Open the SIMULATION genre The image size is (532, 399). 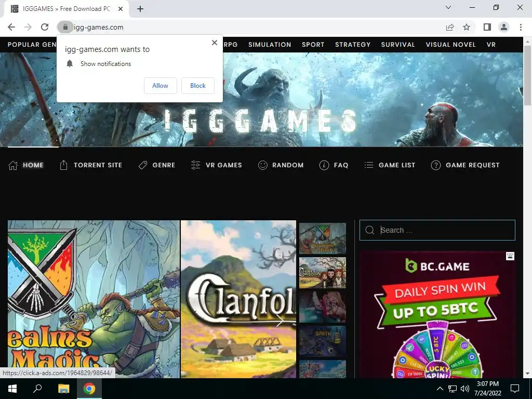[270, 45]
